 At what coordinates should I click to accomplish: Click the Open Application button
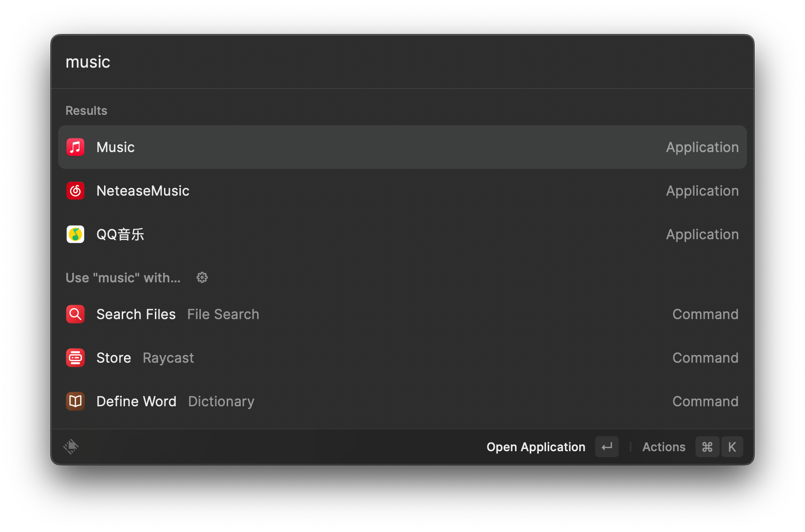pos(536,447)
